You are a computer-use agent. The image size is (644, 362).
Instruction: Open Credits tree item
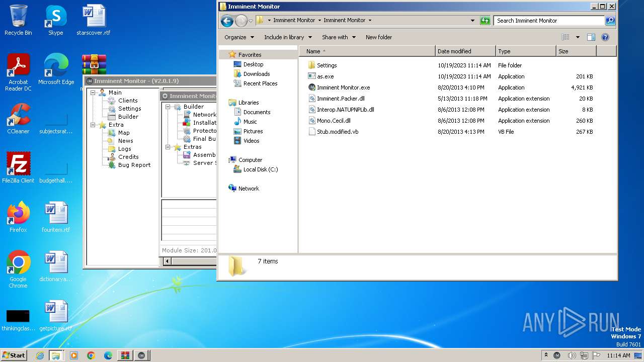click(x=128, y=157)
